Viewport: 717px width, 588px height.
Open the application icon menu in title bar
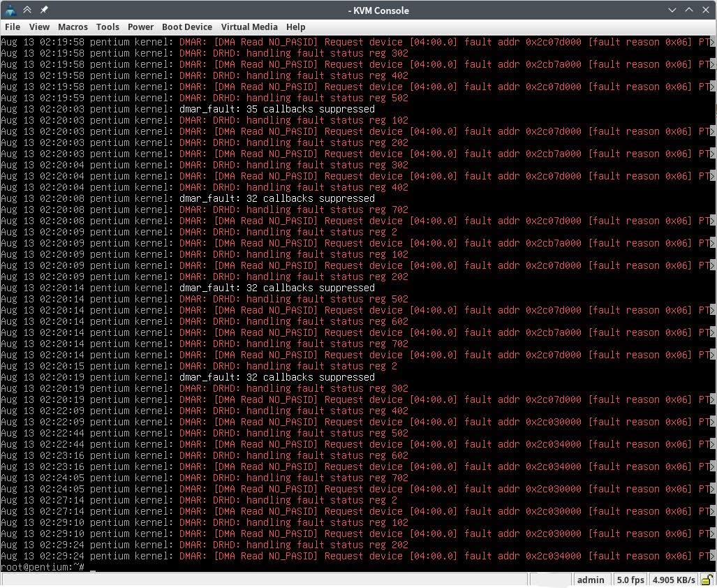10,10
